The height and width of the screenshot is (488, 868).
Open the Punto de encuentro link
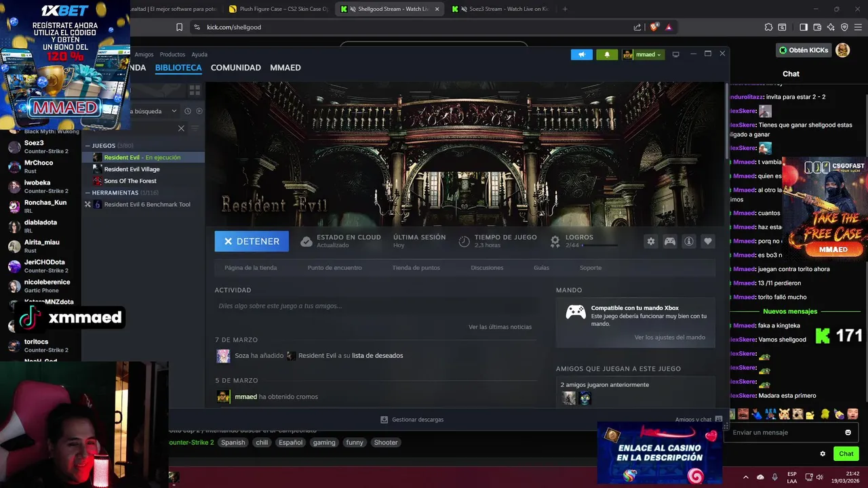334,268
